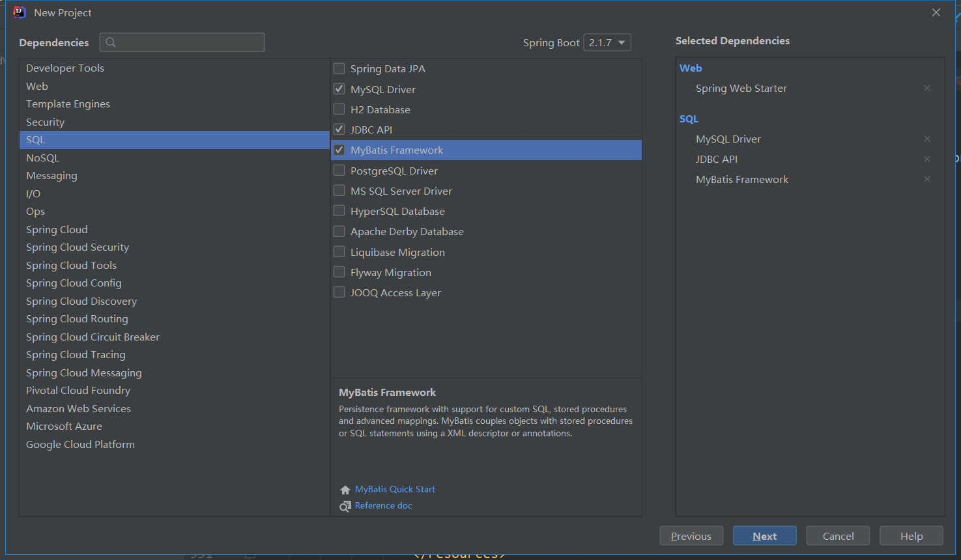This screenshot has height=560, width=961.
Task: Open the Template Engines category
Action: click(x=175, y=104)
